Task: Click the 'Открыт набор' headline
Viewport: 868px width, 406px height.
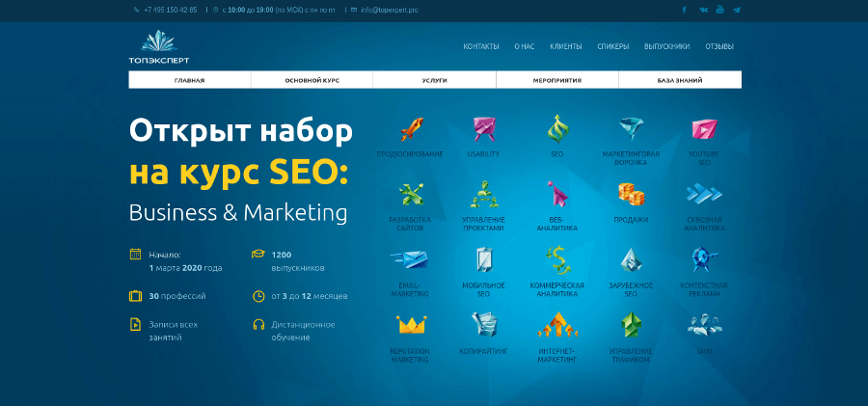Action: [x=241, y=131]
